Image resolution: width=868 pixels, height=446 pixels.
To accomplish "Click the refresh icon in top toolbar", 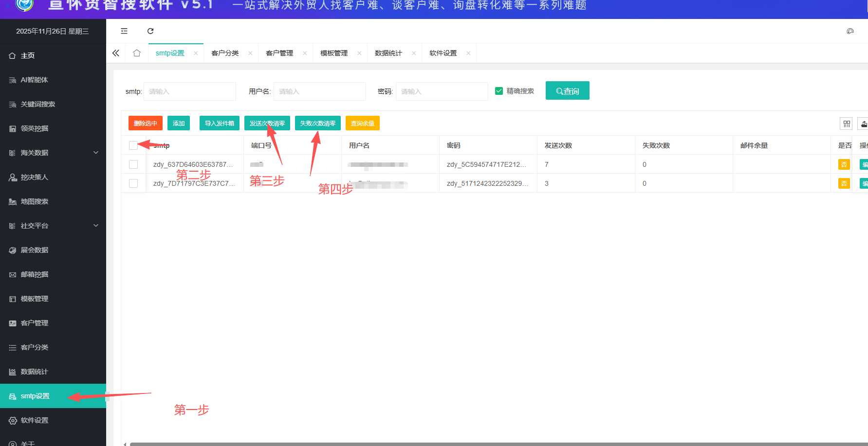I will click(x=150, y=31).
